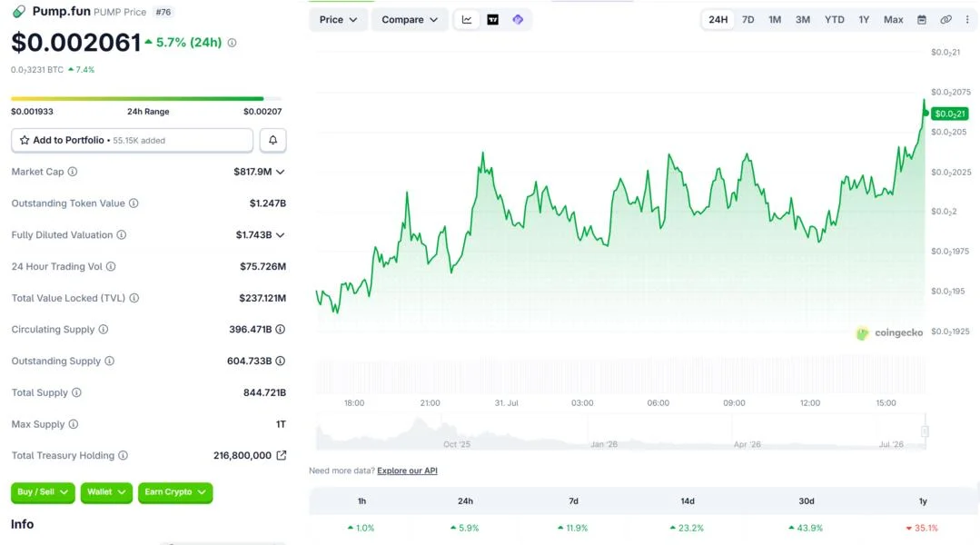Open 24 Hour Trading Vol info icon
980x545 pixels.
111,266
